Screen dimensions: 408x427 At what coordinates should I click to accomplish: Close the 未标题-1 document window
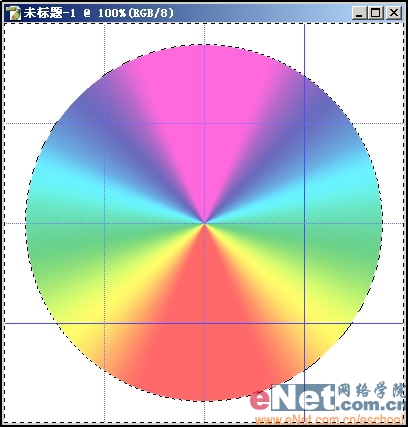[394, 13]
